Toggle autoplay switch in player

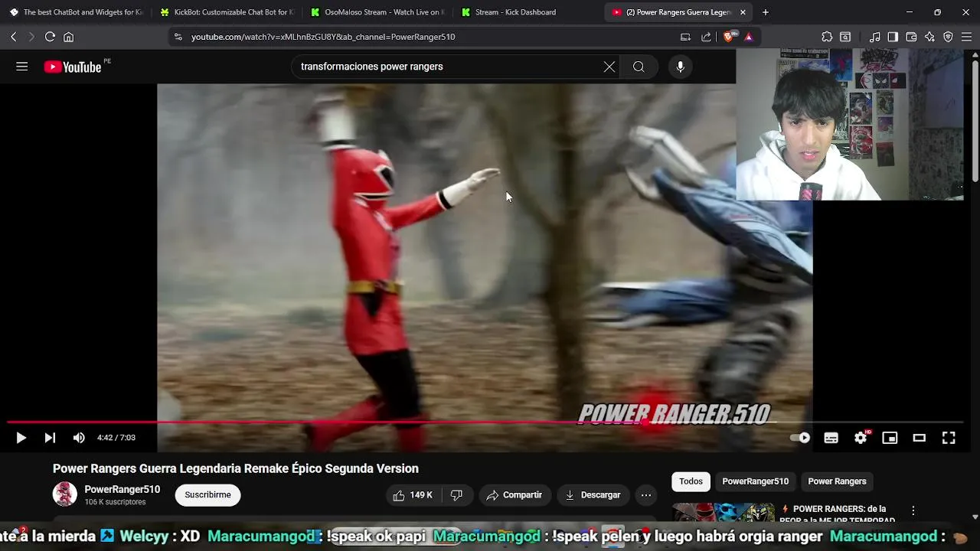(800, 438)
